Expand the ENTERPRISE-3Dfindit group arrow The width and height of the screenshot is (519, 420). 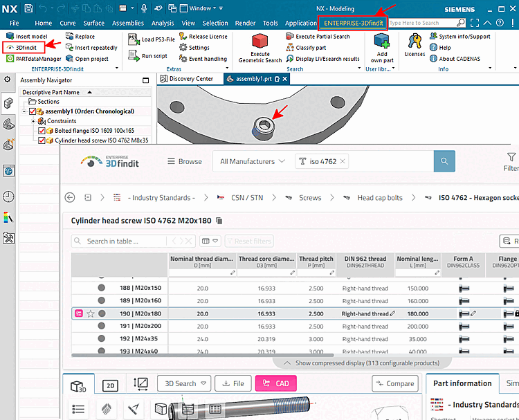[117, 69]
